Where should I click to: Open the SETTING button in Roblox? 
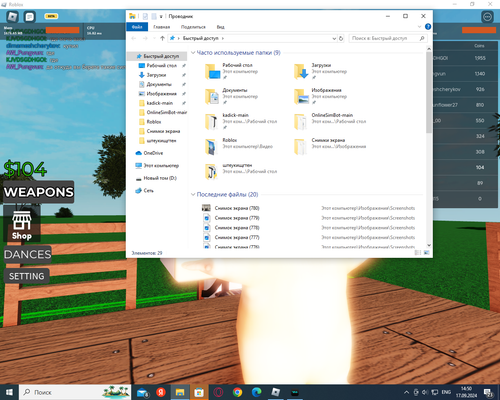coord(27,276)
